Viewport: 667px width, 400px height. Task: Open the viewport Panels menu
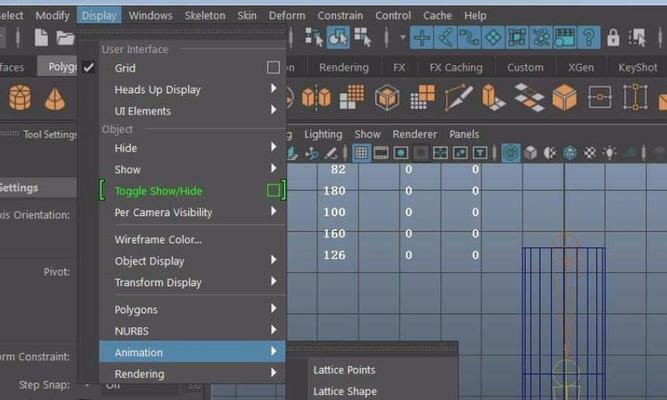point(464,134)
